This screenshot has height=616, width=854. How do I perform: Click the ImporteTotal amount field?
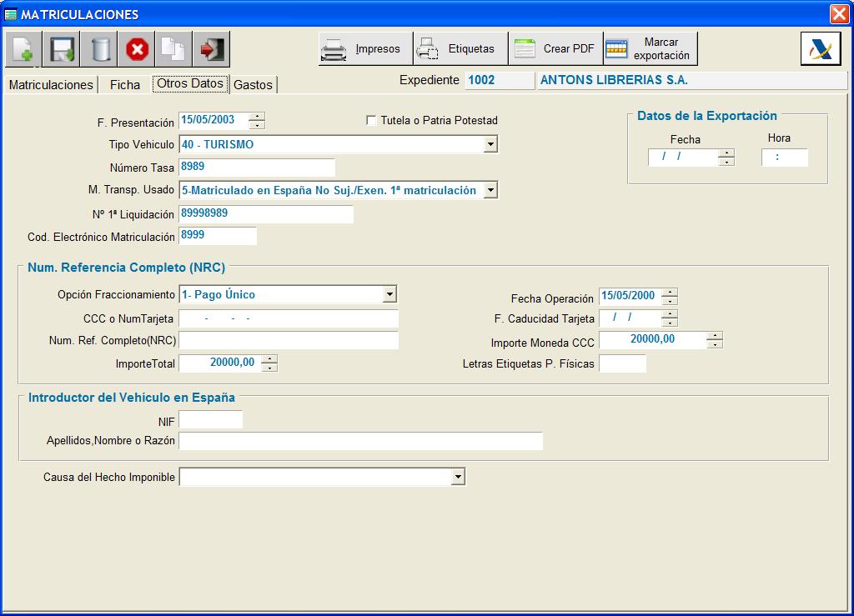[x=220, y=363]
